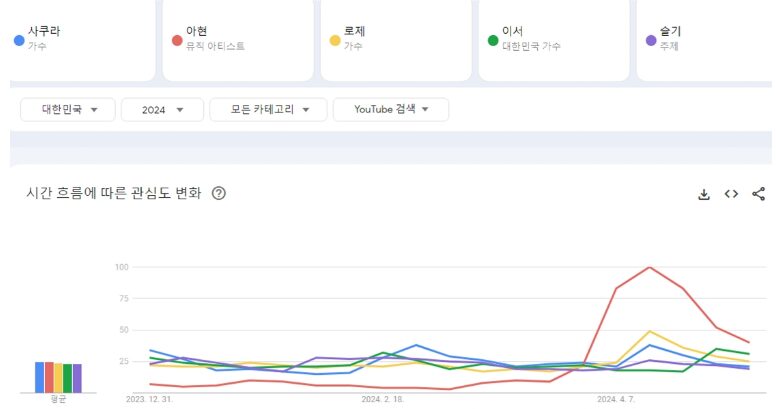Click the yellow dot for 로제
The image size is (776, 409).
(x=335, y=40)
